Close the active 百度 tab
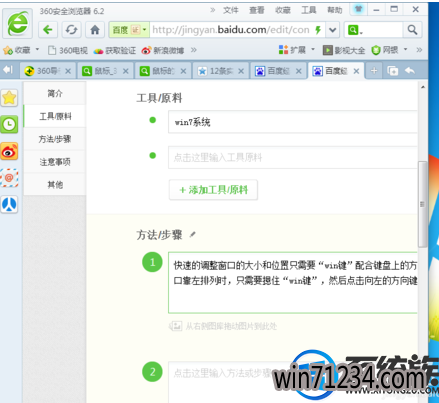439x403 pixels. click(356, 71)
